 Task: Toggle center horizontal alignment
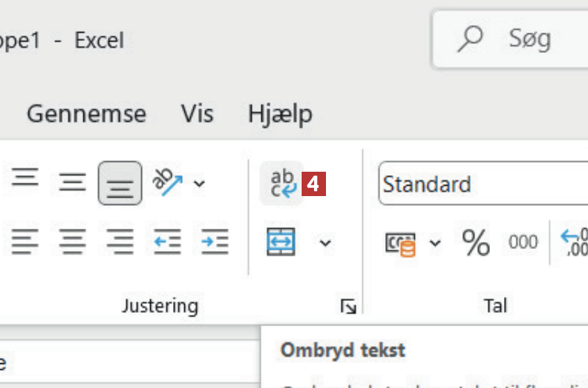tap(72, 242)
